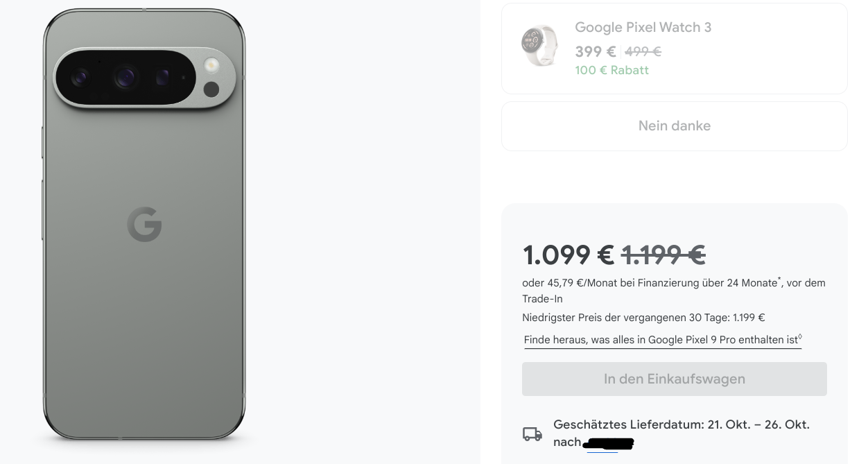Click the blacked-out delivery location after "nach"

(x=608, y=443)
